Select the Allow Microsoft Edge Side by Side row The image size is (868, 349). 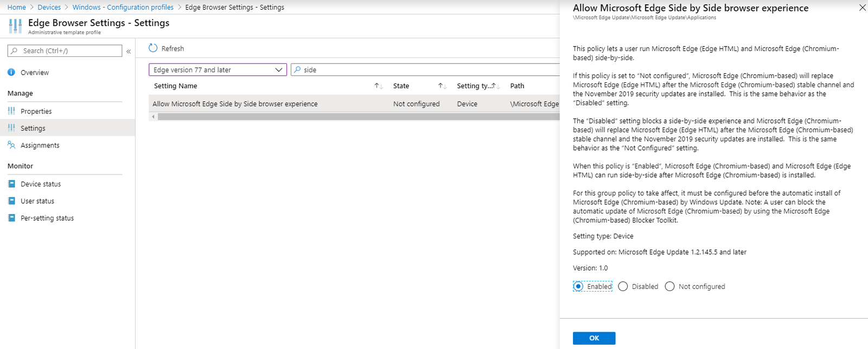[354, 104]
